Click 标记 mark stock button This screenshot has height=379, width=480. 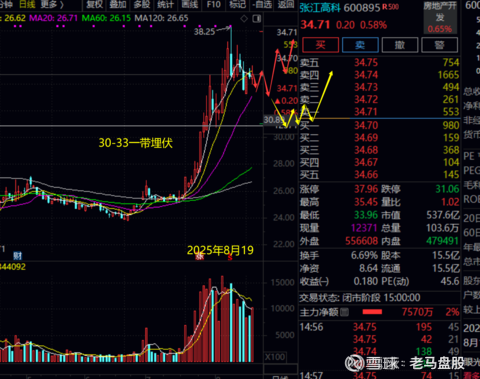pyautogui.click(x=238, y=4)
